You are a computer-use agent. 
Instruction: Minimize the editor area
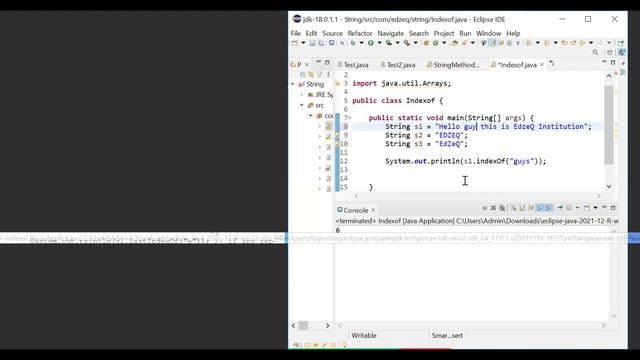click(604, 62)
